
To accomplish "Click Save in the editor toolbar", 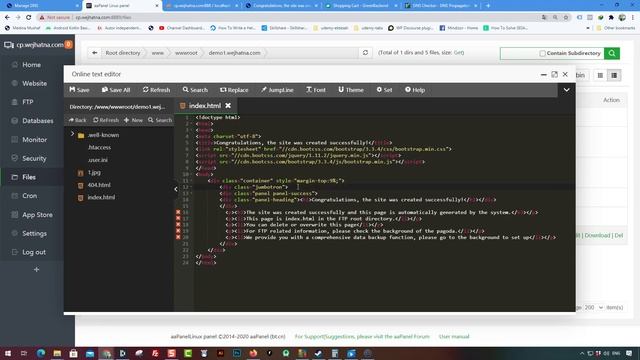I will coord(79,90).
